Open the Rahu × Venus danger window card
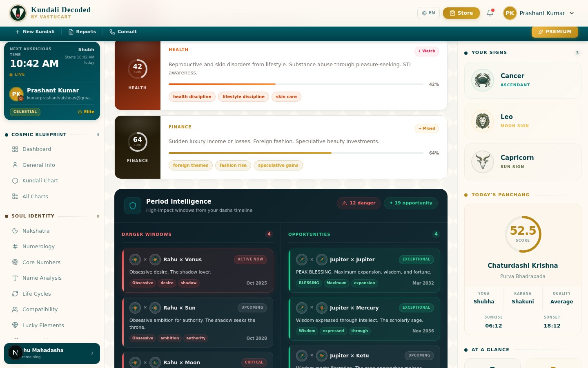The width and height of the screenshot is (588, 368). pyautogui.click(x=198, y=271)
